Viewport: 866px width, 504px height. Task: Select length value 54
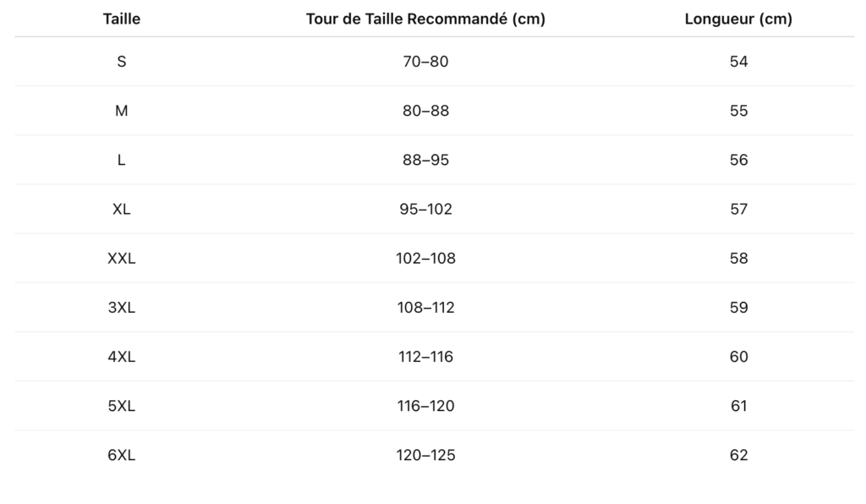pos(738,62)
